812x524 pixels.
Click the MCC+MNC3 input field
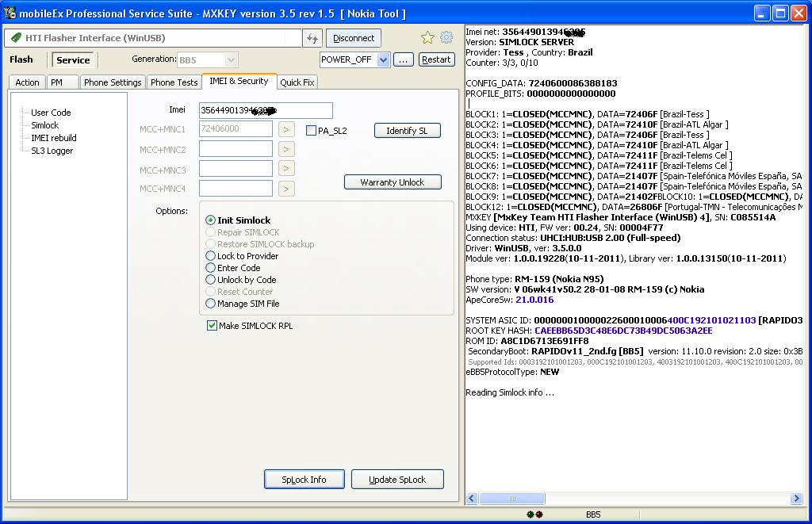click(x=236, y=168)
